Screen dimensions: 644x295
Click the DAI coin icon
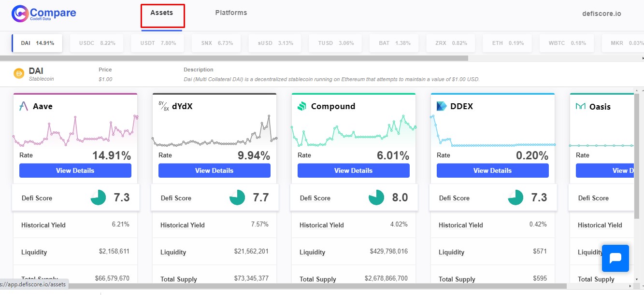point(19,74)
